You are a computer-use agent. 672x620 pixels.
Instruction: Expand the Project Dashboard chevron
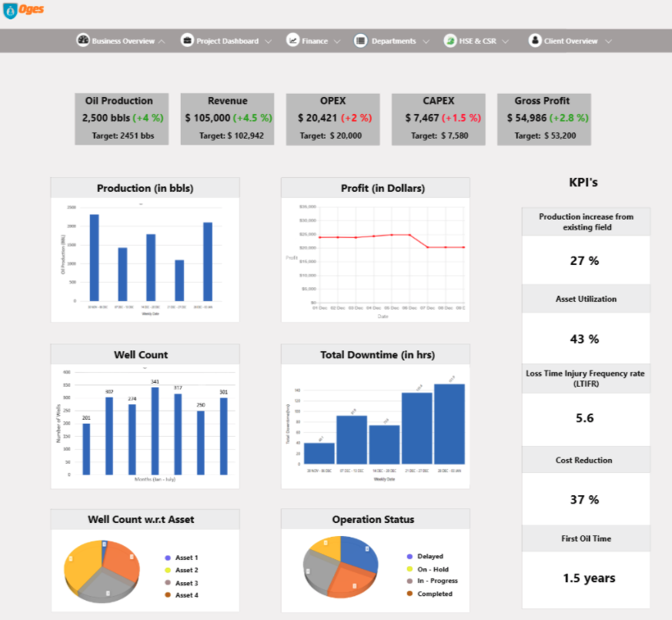[x=268, y=42]
